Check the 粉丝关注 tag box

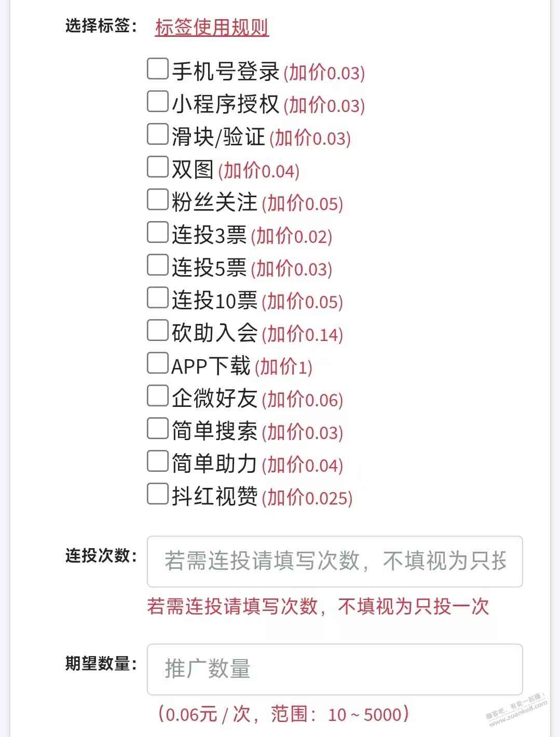point(157,200)
